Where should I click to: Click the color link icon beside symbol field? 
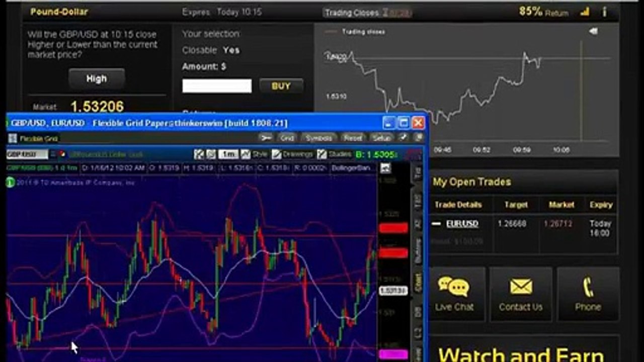(x=62, y=154)
